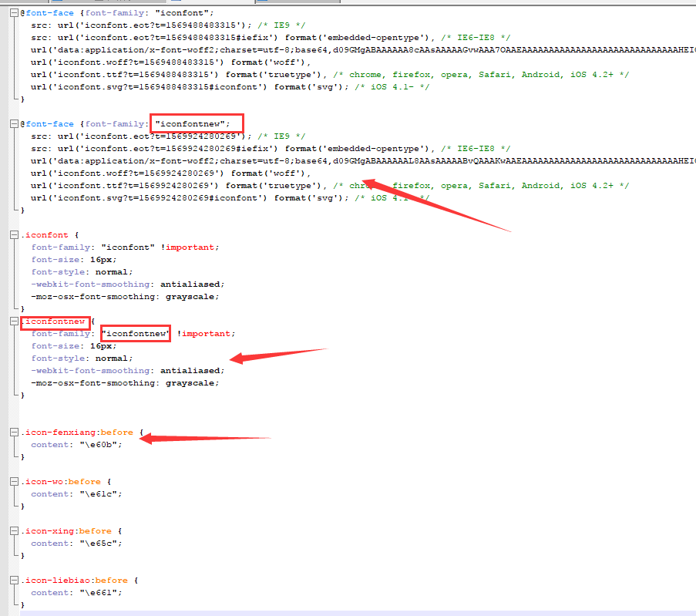Viewport: 696px width, 616px height.
Task: Click the "iconfont" !important font-family line
Action: click(x=125, y=247)
